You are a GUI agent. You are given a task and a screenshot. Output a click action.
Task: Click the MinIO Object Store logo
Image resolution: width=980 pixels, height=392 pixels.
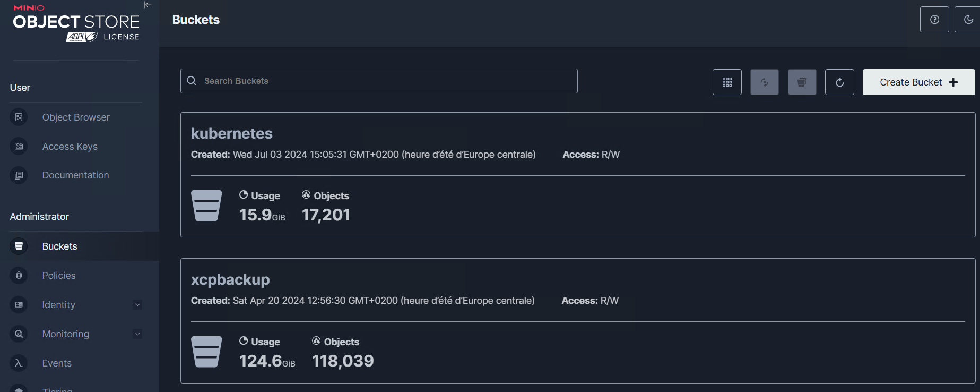point(76,22)
